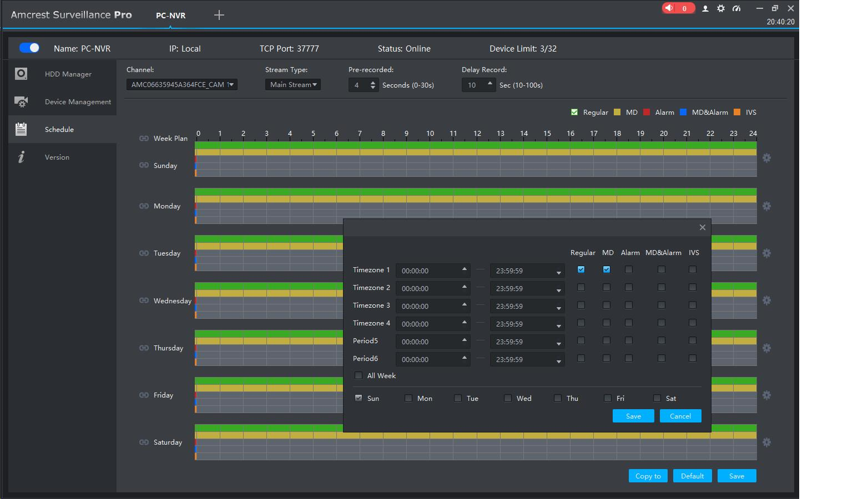The width and height of the screenshot is (868, 499).
Task: Open Device Management section
Action: tap(62, 101)
